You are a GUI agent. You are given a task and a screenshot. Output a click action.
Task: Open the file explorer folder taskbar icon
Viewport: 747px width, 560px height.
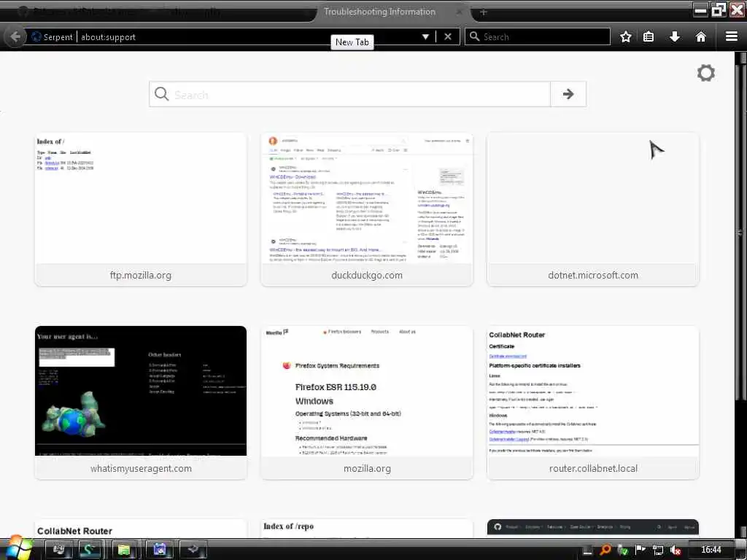[x=124, y=550]
